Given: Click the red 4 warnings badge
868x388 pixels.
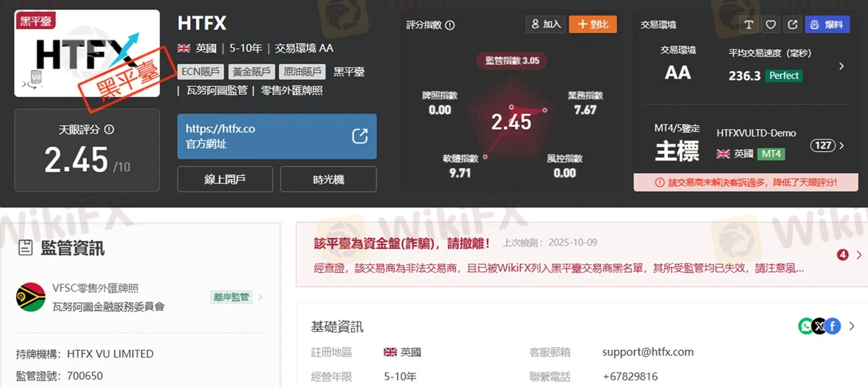Looking at the screenshot, I should (x=843, y=255).
